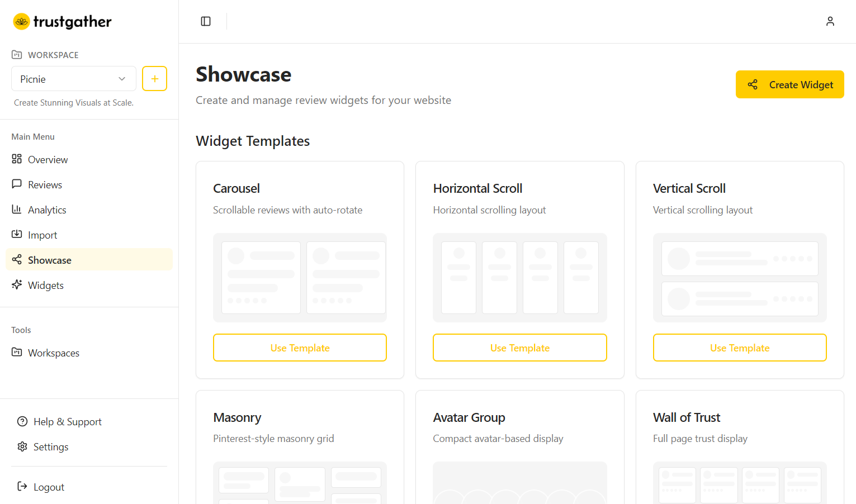Select the Overview icon in the sidebar
This screenshot has height=504, width=856.
(x=17, y=159)
